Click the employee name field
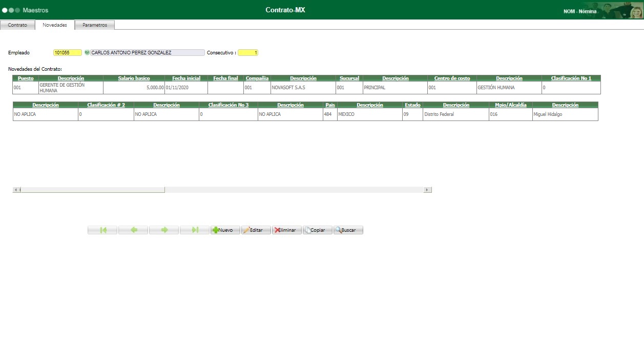 click(148, 52)
